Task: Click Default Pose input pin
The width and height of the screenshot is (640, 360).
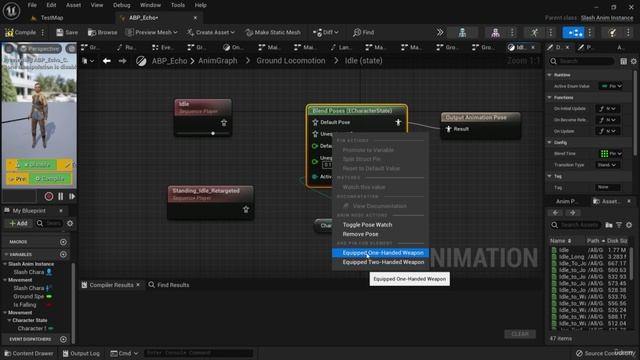Action: 315,122
